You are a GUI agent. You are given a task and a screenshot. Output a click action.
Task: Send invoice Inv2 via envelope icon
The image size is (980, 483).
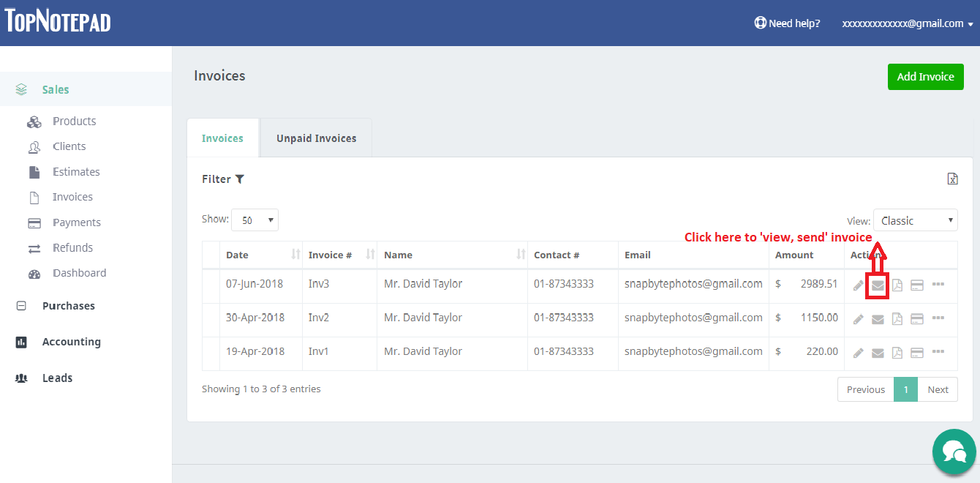click(x=878, y=319)
